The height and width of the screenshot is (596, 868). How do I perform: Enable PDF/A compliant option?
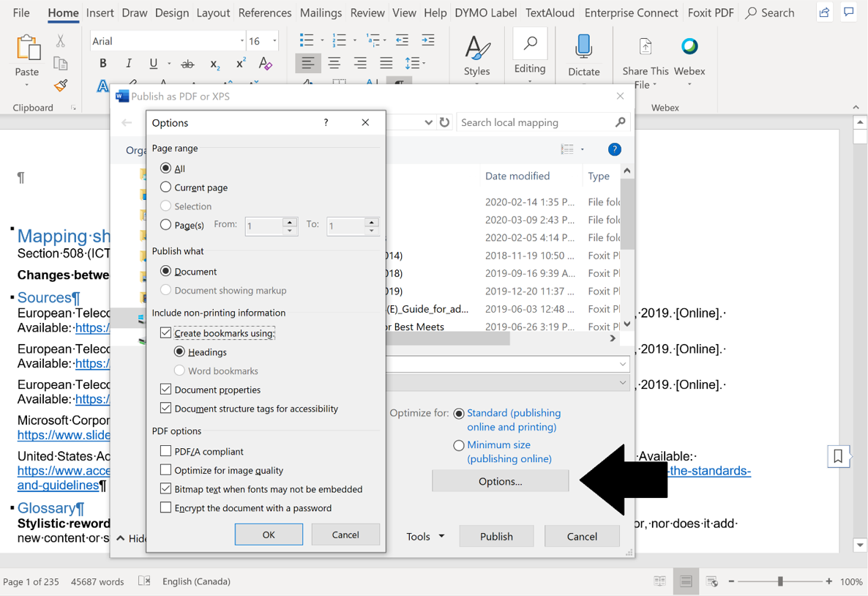point(165,451)
